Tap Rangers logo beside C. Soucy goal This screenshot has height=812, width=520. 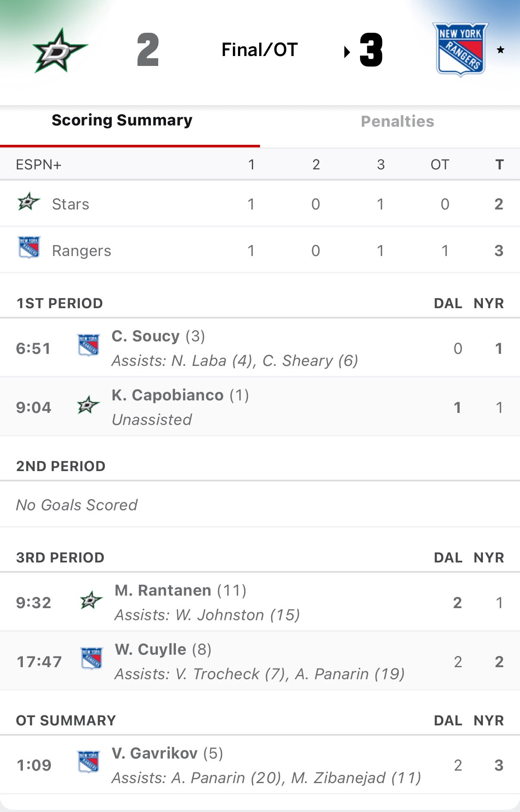[88, 345]
